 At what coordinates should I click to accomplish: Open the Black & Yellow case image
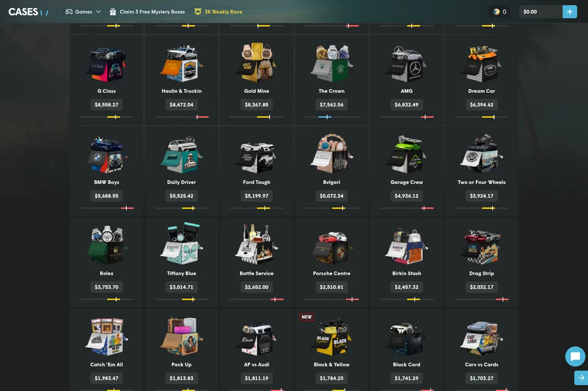(x=332, y=337)
